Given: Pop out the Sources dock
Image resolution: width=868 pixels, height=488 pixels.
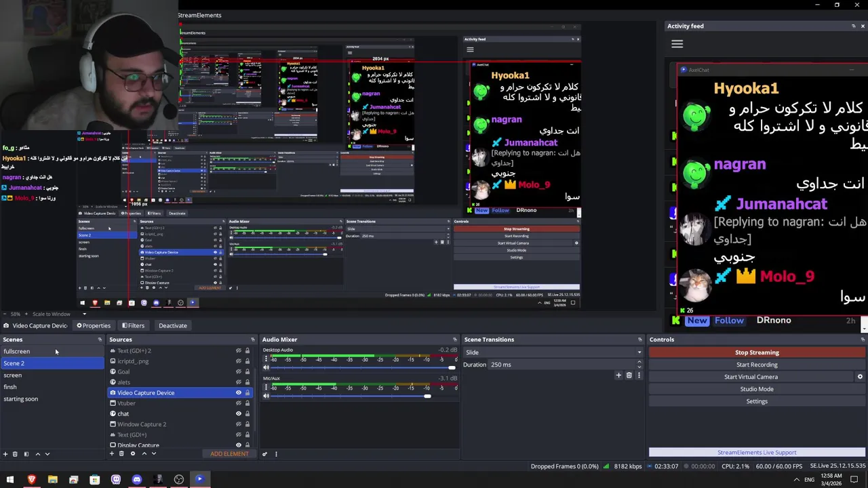Looking at the screenshot, I should click(253, 340).
